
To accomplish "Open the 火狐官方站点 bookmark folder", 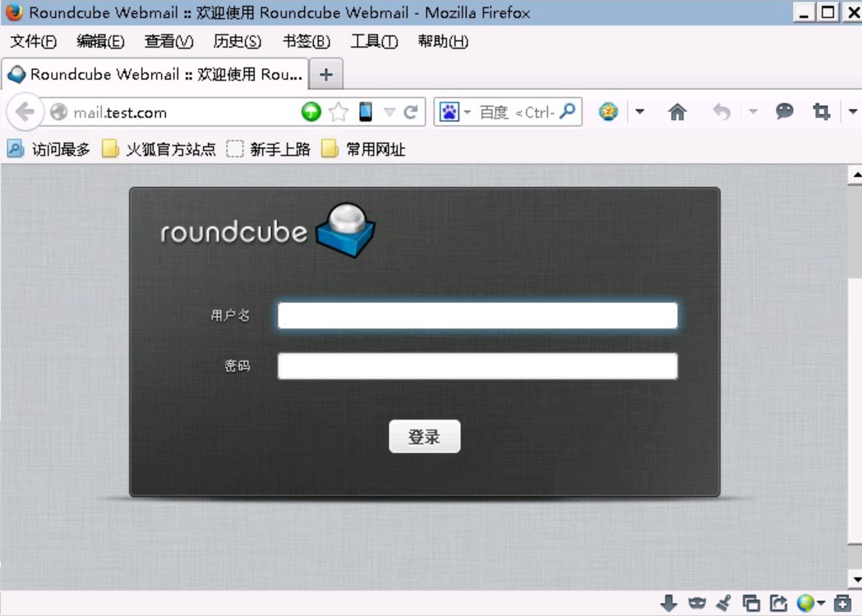I will tap(159, 149).
